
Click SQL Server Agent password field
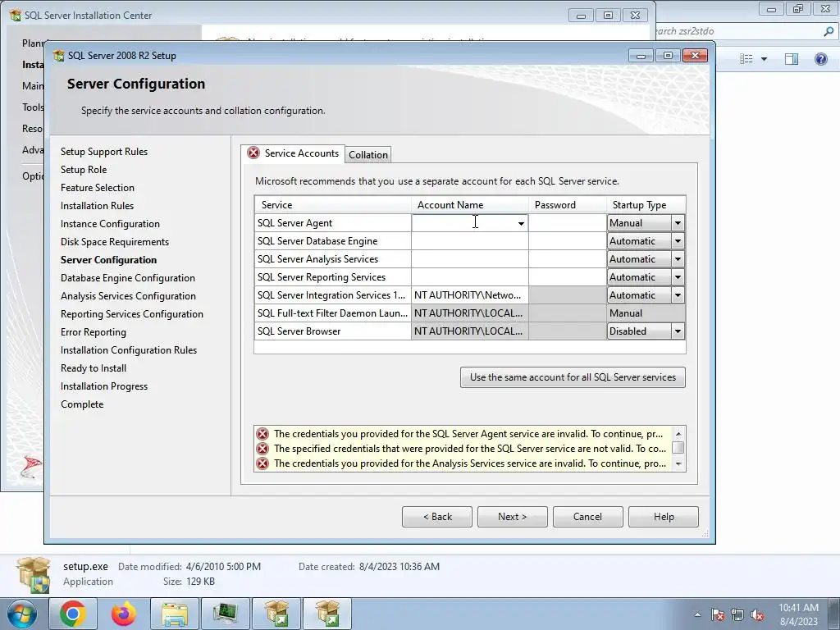point(568,223)
